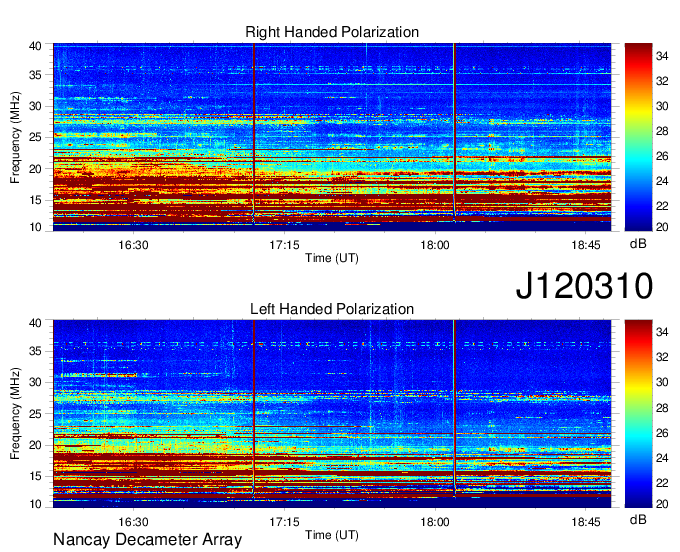Click the 40 MHz tick on bottom plot
The width and height of the screenshot is (680, 552).
pyautogui.click(x=35, y=323)
